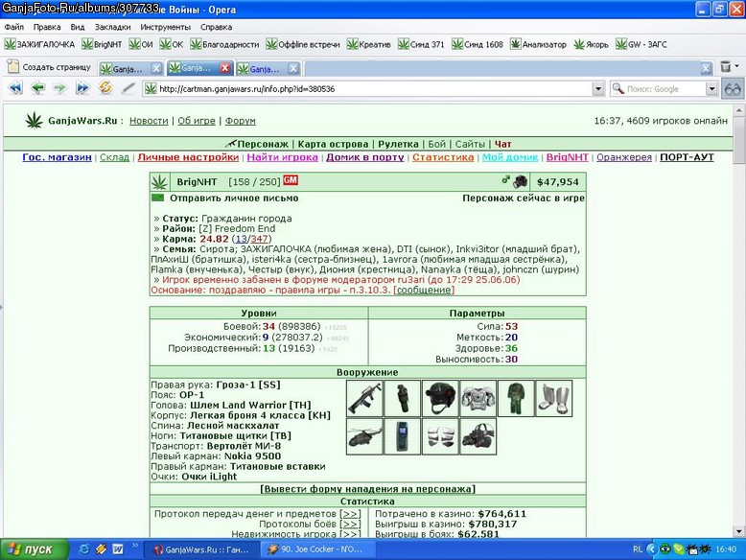Open the Закладки menu
The image size is (746, 560).
(x=112, y=27)
